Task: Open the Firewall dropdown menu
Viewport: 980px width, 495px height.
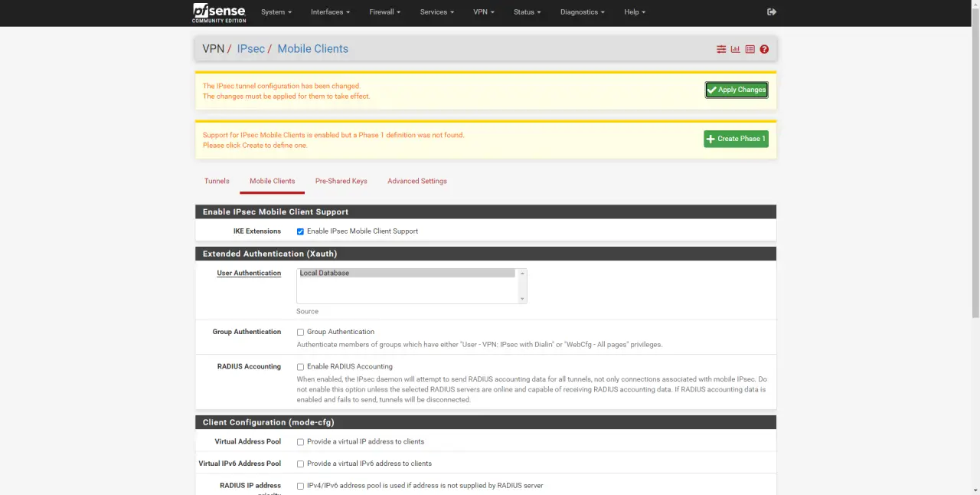Action: click(385, 12)
